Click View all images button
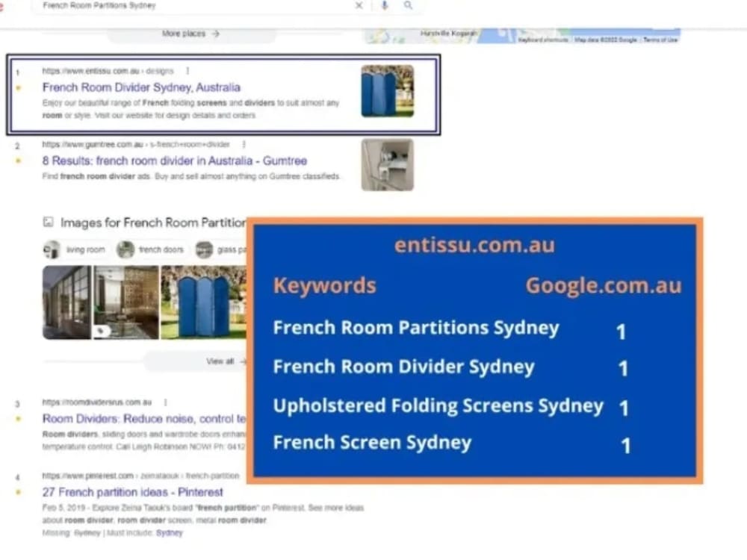Viewport: 747px width, 560px height. [195, 361]
